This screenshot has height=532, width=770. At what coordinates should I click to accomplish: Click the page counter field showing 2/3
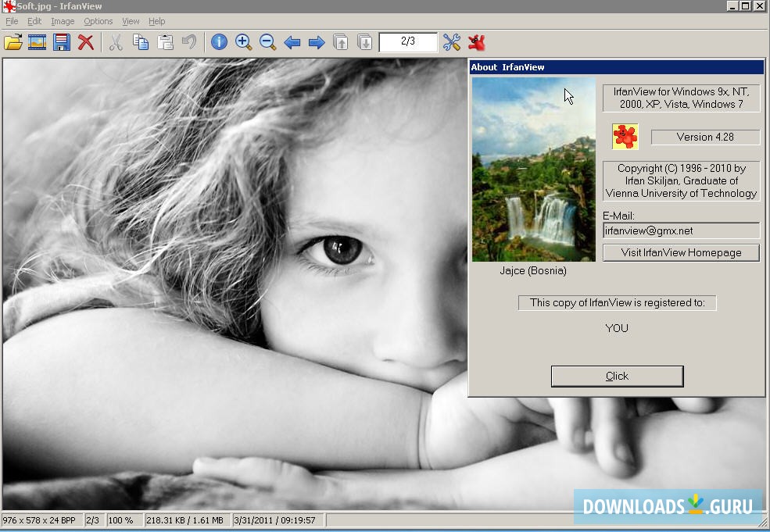[408, 41]
